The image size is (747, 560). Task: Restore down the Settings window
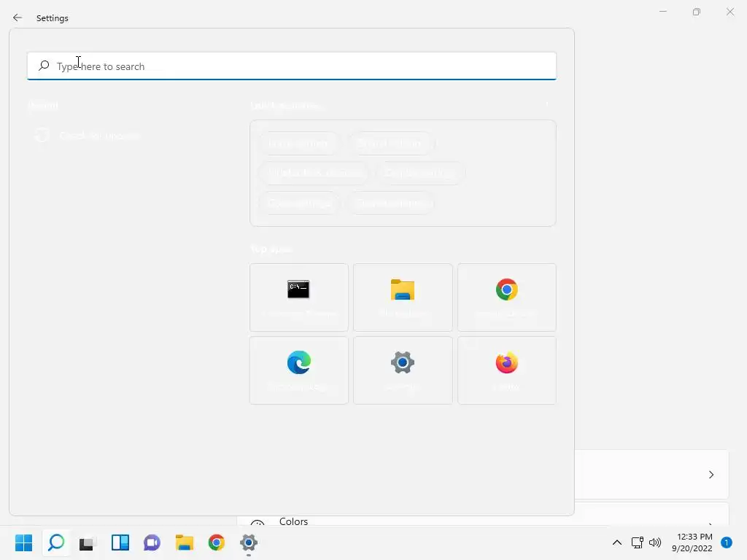[697, 12]
